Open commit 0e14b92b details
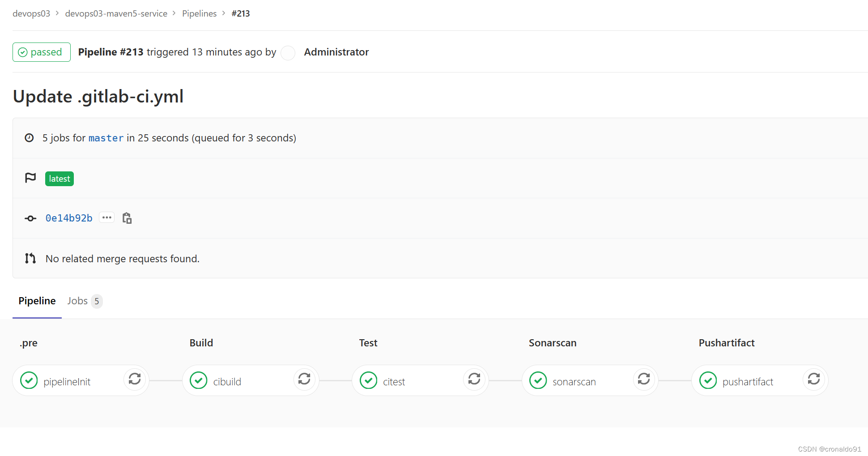The height and width of the screenshot is (456, 868). coord(68,217)
